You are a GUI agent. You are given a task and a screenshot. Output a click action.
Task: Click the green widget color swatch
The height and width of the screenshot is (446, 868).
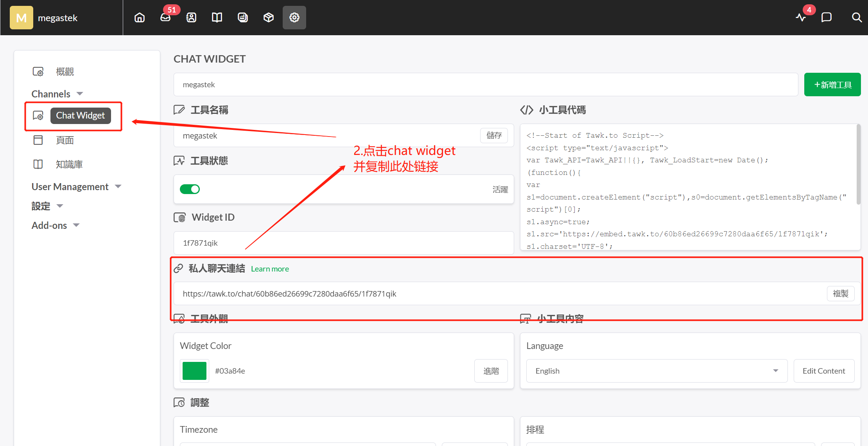pos(194,371)
